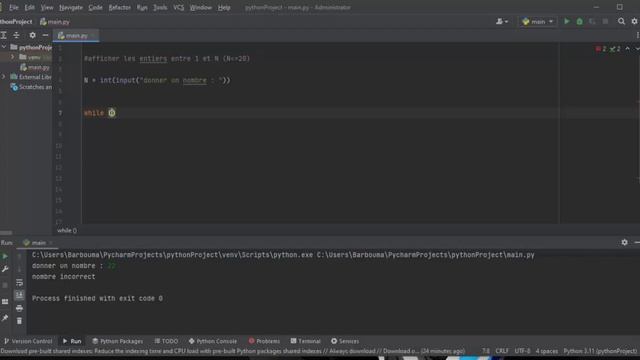
Task: Click the Expand All icon in the Project panel
Action: [3, 36]
